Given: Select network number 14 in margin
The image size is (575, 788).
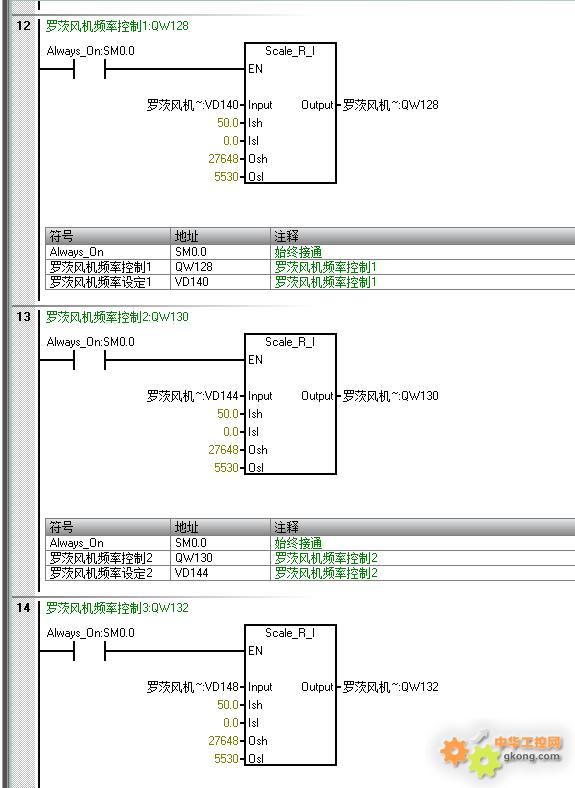Looking at the screenshot, I should click(24, 607).
